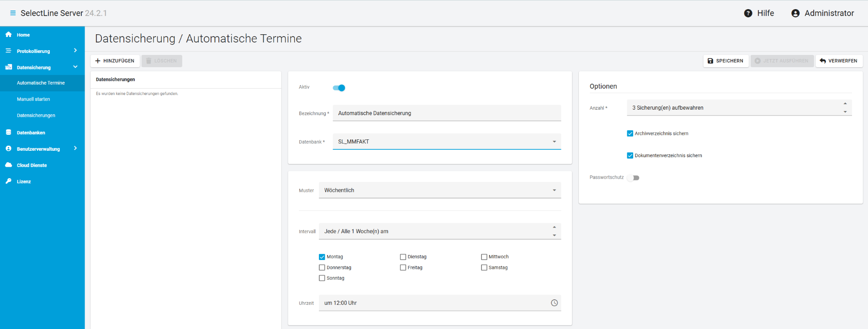
Task: Check the Freitag checkbox
Action: click(403, 268)
